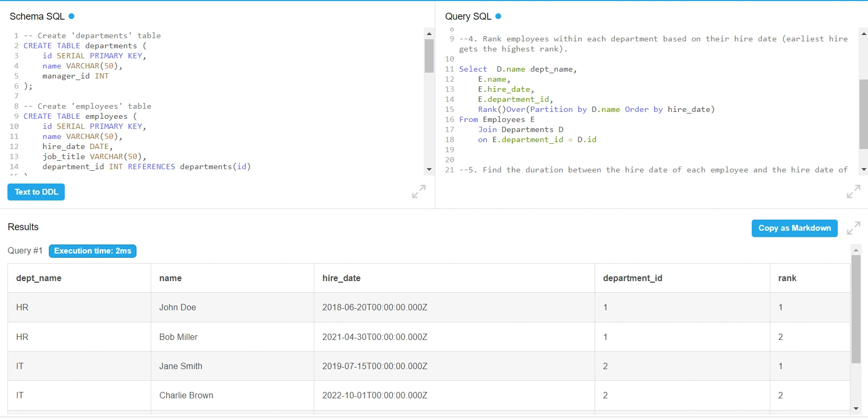Click the results table scrollbar thumb

tap(855, 309)
